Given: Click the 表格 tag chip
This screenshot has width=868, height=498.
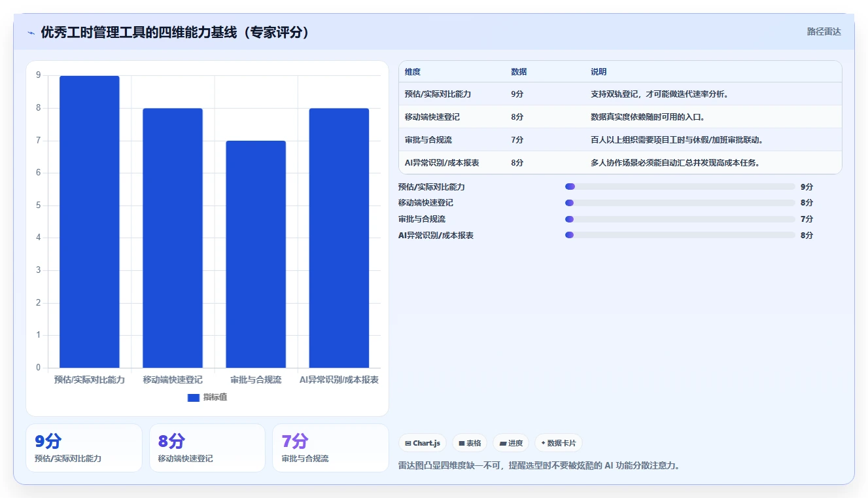Looking at the screenshot, I should point(470,443).
